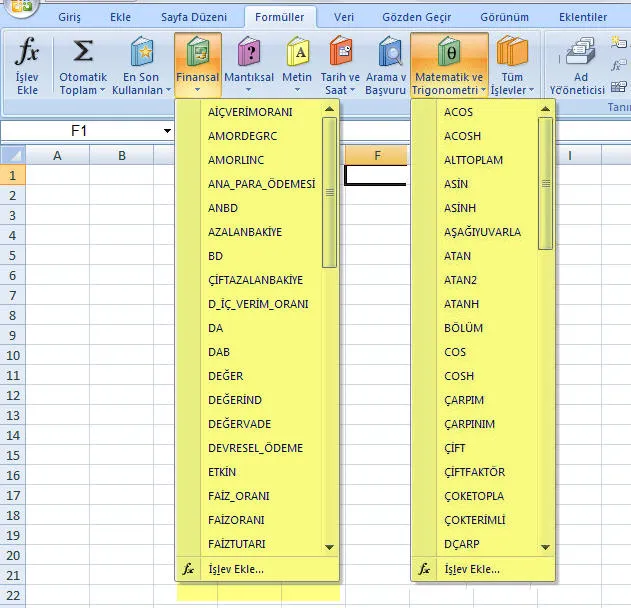Viewport: 631px width, 608px height.
Task: Open Otomatik Toplam sigma icon
Action: (x=83, y=52)
